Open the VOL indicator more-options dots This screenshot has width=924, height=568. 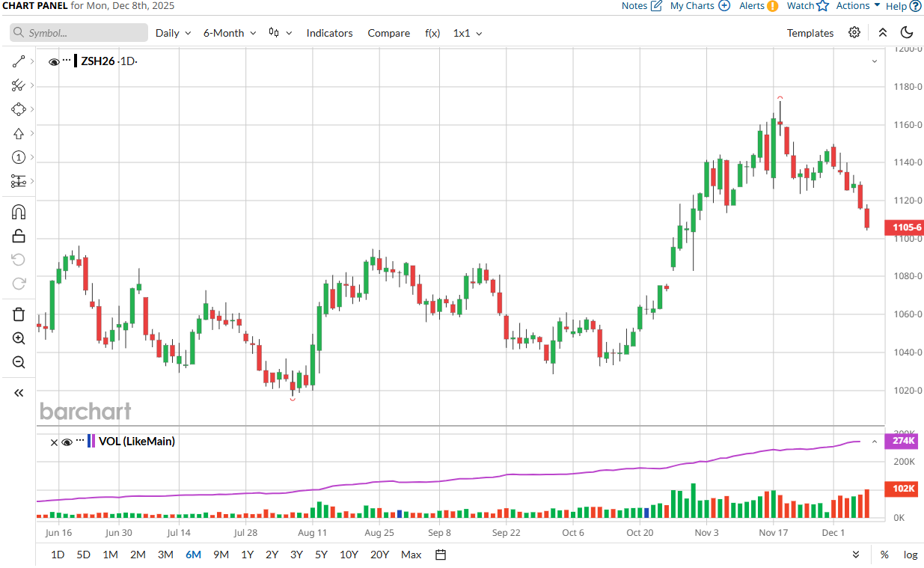click(x=79, y=441)
